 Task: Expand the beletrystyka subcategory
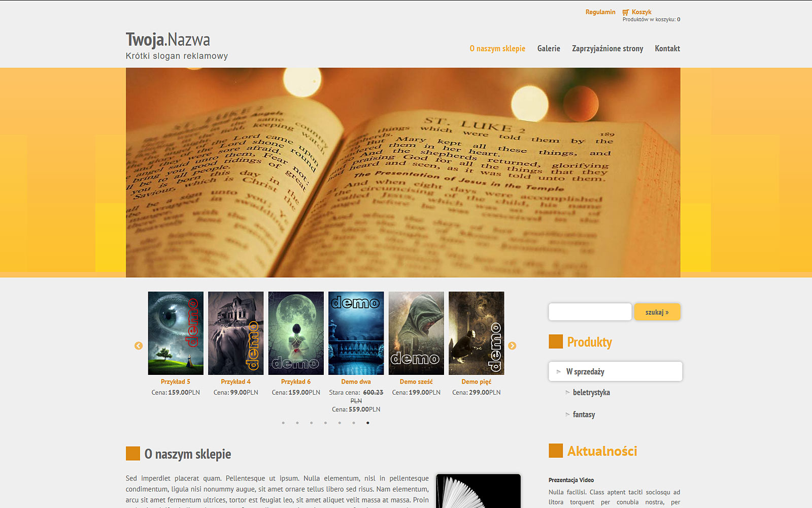click(x=591, y=393)
